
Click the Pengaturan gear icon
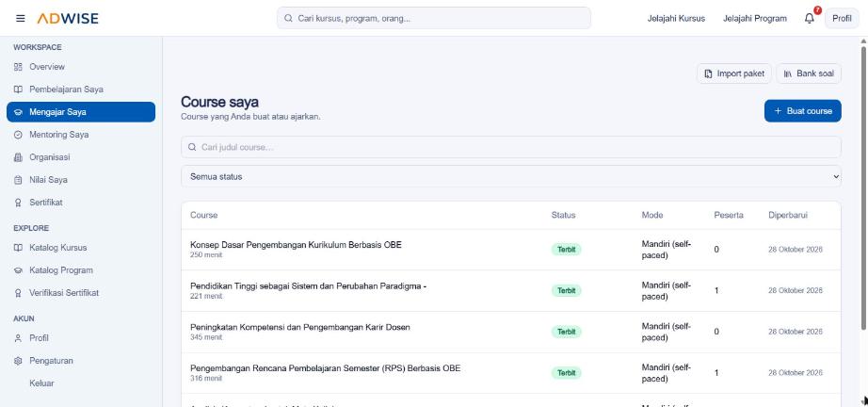click(x=18, y=361)
